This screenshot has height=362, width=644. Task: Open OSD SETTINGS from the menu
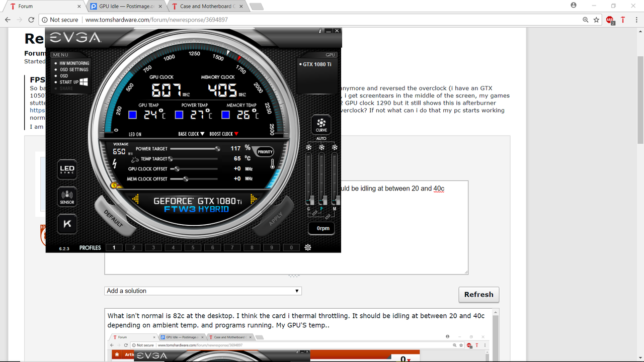point(74,69)
